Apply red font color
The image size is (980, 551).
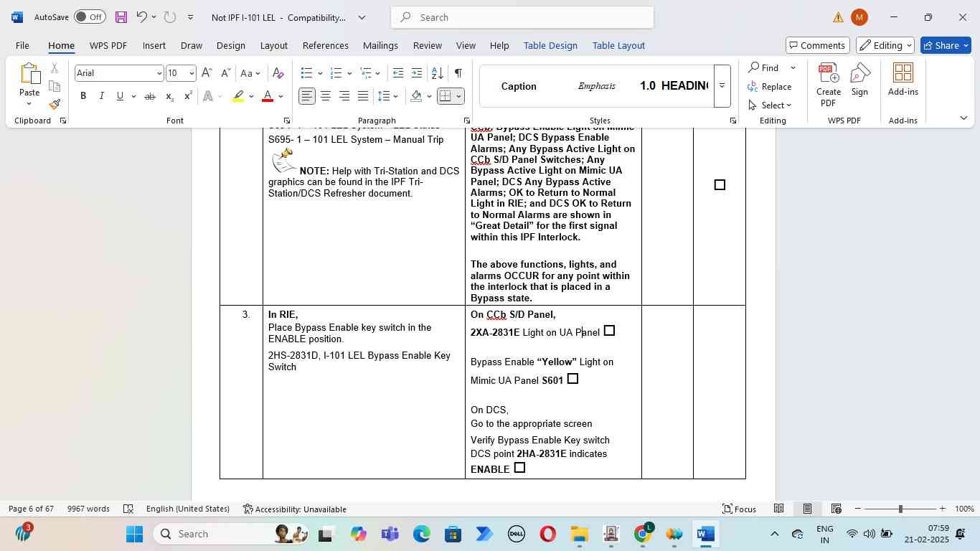[x=268, y=96]
